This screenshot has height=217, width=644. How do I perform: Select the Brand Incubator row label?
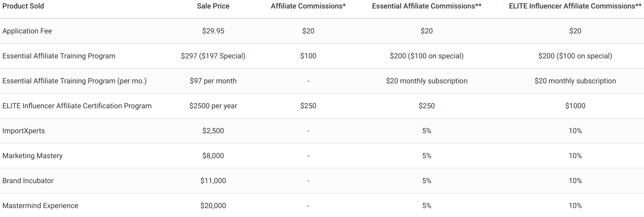tap(28, 181)
